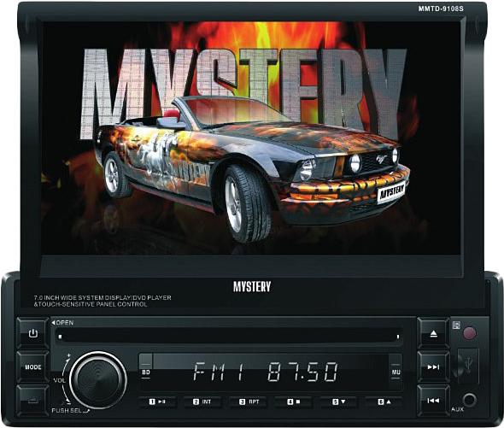Tap preset 4 stop button
The image size is (504, 428).
(x=294, y=402)
